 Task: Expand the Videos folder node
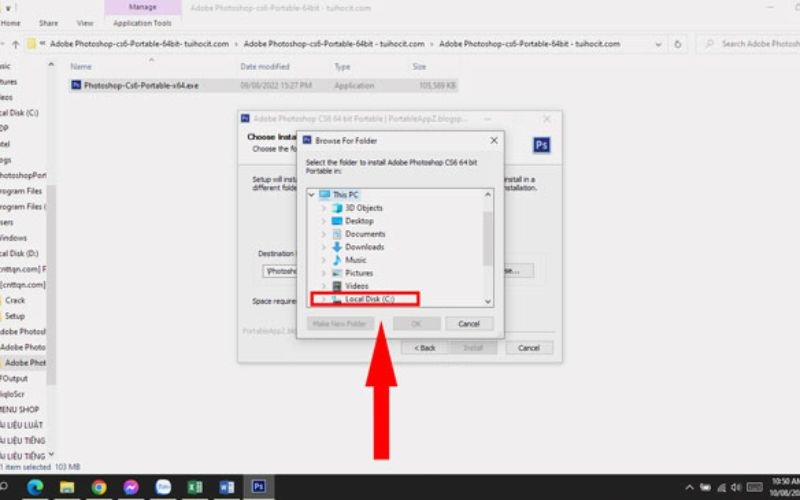click(323, 286)
